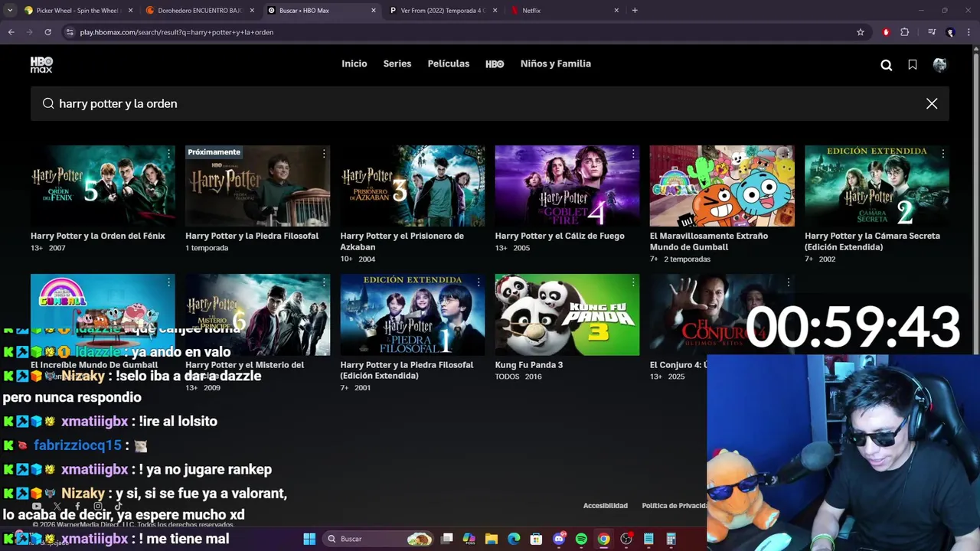The image size is (980, 551).
Task: Open Task View from the taskbar
Action: click(x=447, y=539)
